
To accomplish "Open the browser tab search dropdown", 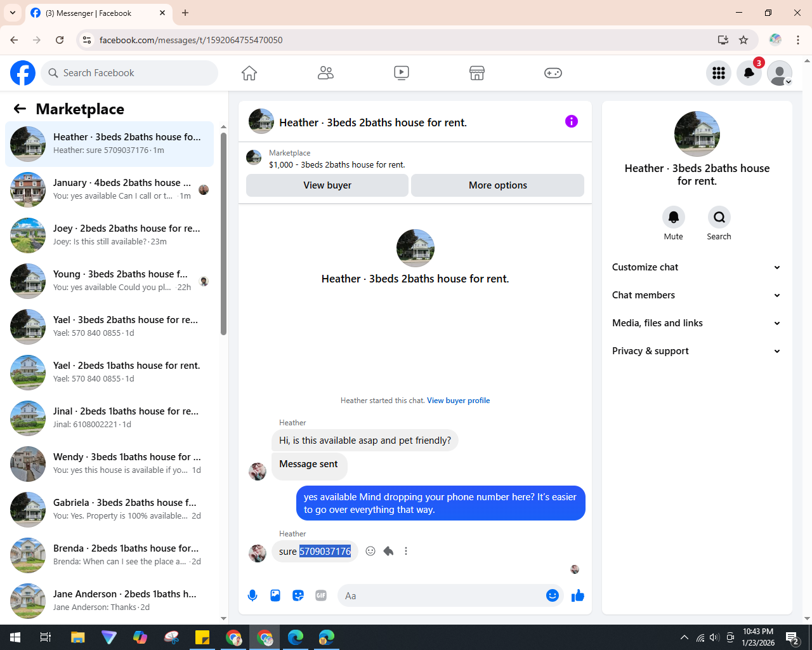I will pyautogui.click(x=13, y=13).
